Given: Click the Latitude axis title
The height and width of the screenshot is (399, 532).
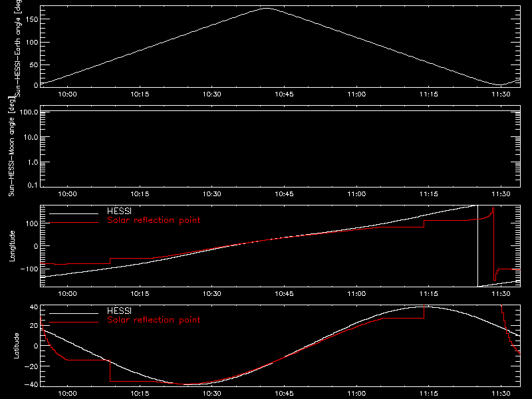Looking at the screenshot, I should 16,346.
